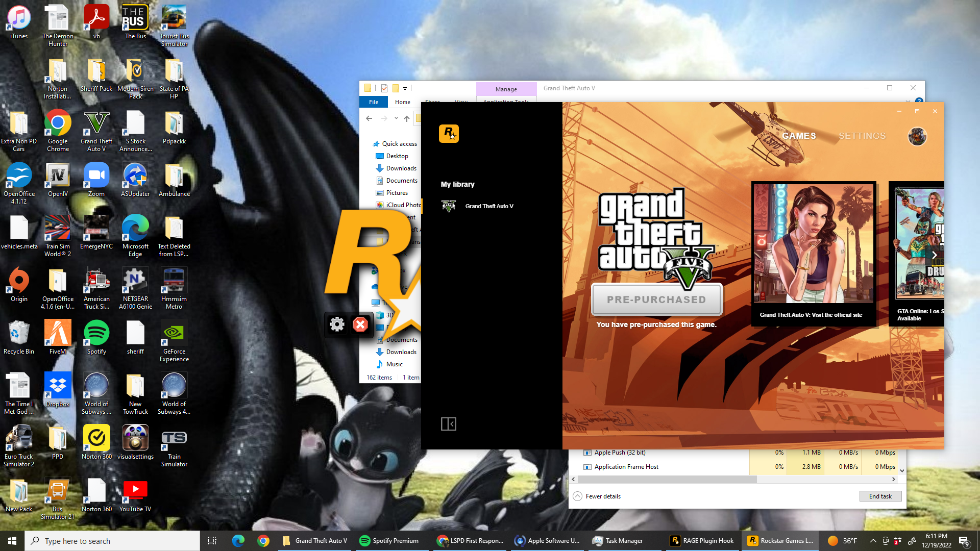
Task: Collapse the launcher sidebar panel
Action: [x=448, y=423]
